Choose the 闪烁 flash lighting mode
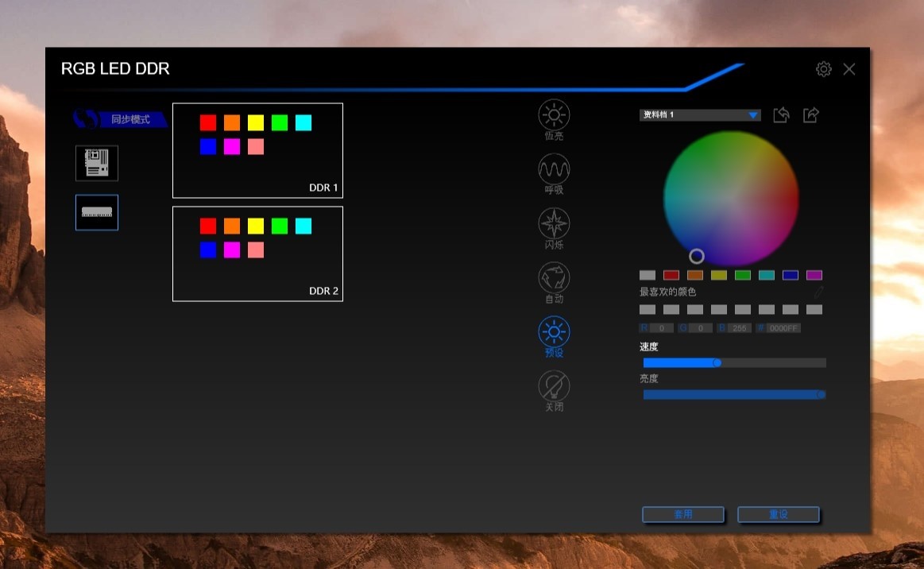The width and height of the screenshot is (924, 569). [554, 223]
